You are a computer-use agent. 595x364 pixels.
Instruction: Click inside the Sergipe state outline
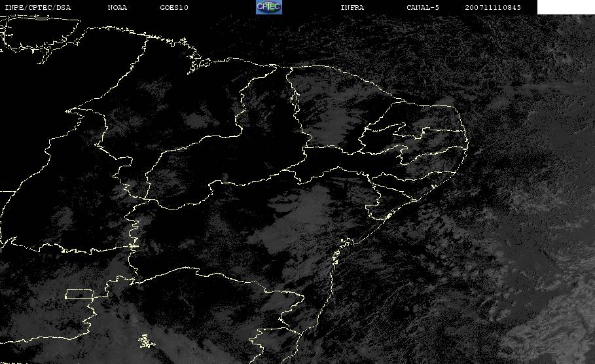pyautogui.click(x=380, y=211)
